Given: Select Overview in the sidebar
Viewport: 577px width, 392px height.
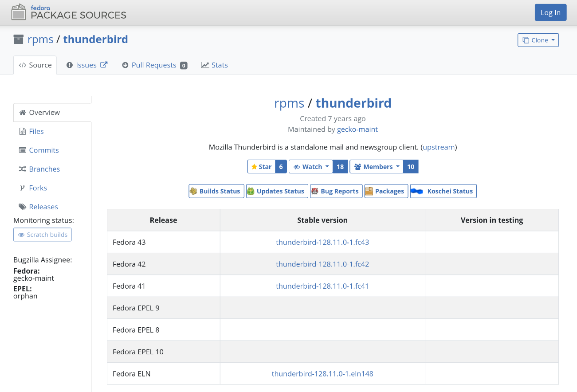Looking at the screenshot, I should click(x=52, y=113).
